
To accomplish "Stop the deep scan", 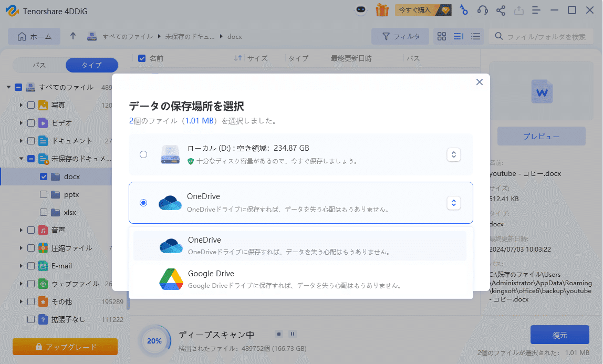I will pos(279,334).
